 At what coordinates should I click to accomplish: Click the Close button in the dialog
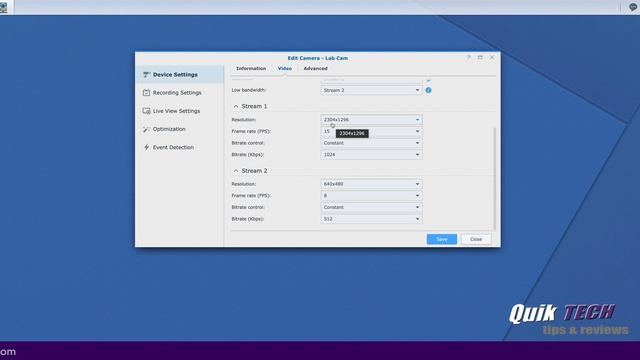pos(476,239)
